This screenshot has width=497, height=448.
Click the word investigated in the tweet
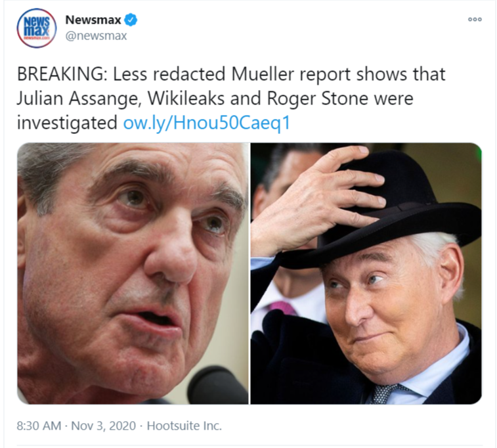[x=67, y=123]
